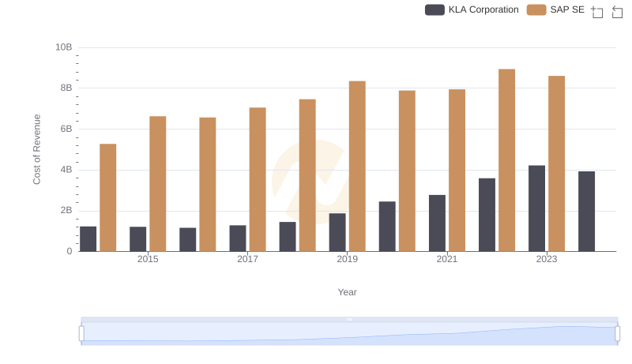This screenshot has height=364, width=632.
Task: Click the 2019 x-axis label
Action: click(x=347, y=259)
